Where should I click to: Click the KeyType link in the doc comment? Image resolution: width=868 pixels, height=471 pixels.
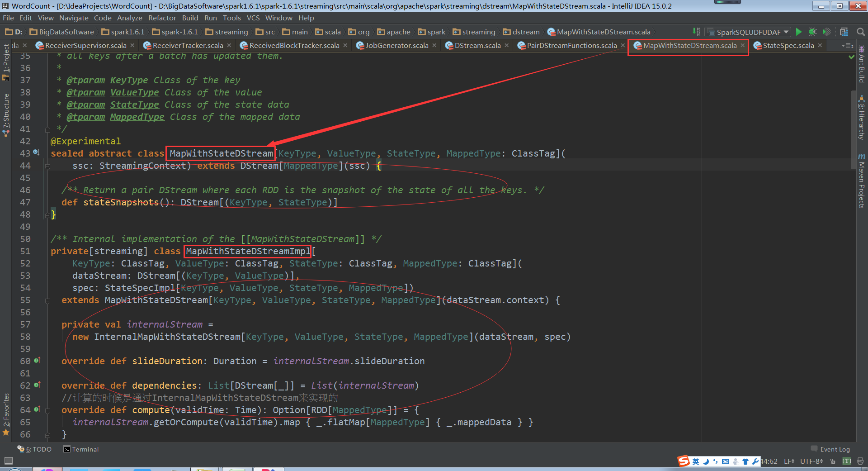pyautogui.click(x=129, y=80)
